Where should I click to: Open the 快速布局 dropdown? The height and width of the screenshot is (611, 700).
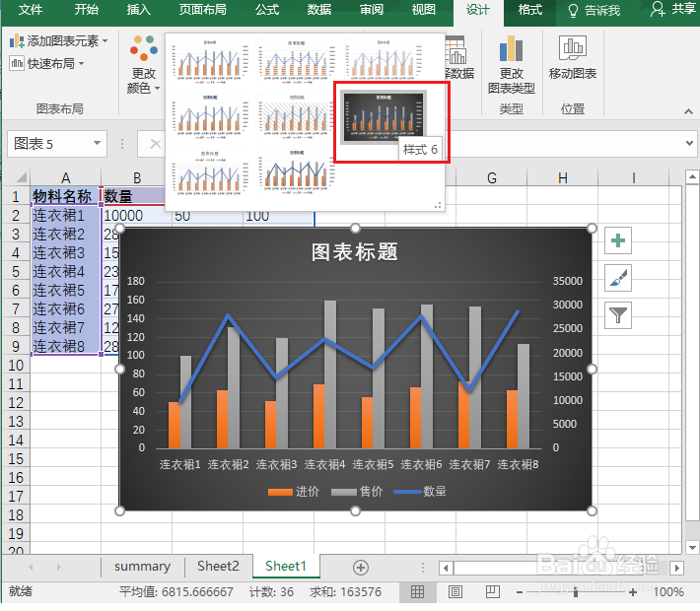(47, 64)
